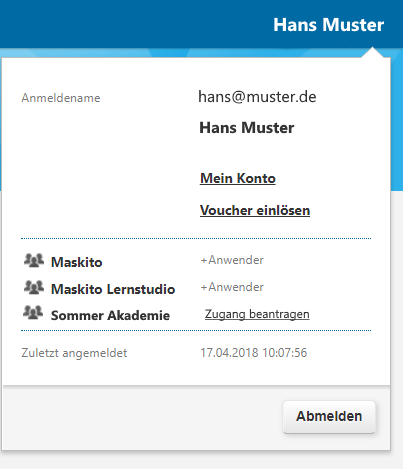Click Hans Muster name in header bar
403x469 pixels.
click(328, 25)
